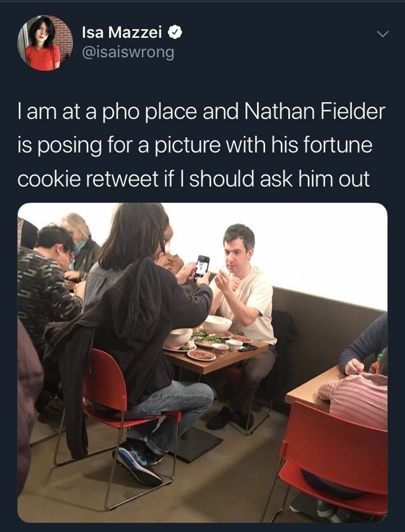The image size is (405, 532).
Task: Click the man in the camo jacket
Action: (47, 292)
